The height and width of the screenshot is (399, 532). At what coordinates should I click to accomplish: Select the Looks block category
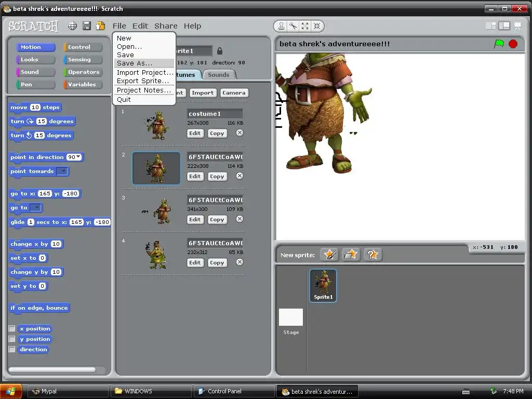pyautogui.click(x=36, y=59)
